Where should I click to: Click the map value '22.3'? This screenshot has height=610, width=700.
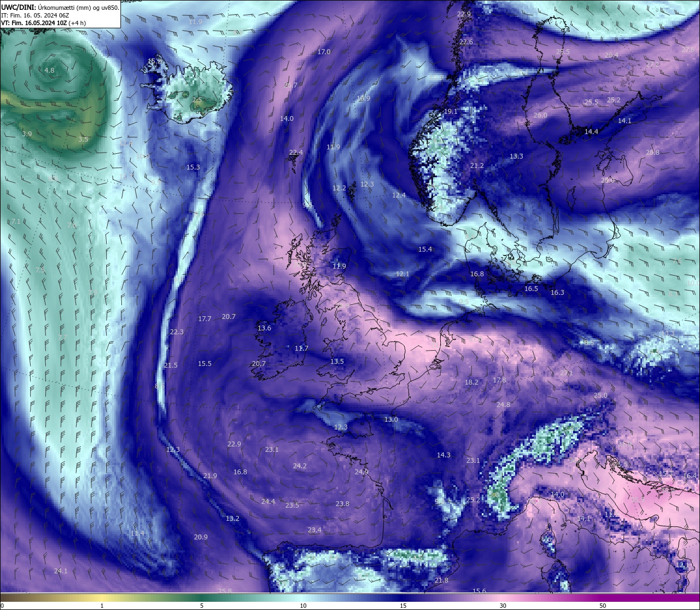(177, 332)
